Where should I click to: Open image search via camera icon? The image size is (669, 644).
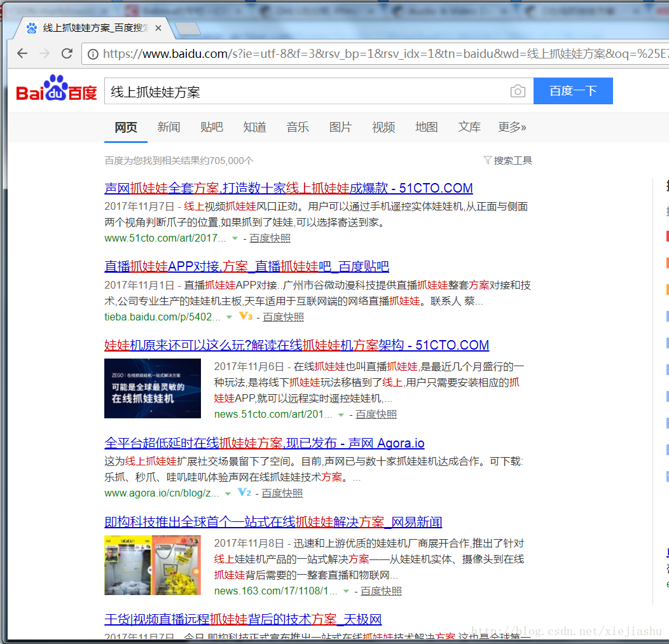[x=518, y=91]
